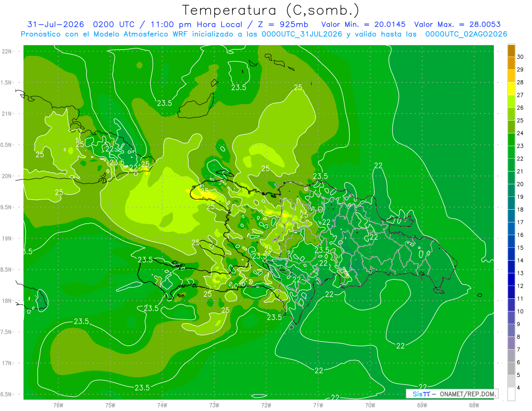This screenshot has width=532, height=411.
Task: Click the dark orange swatch above 30
Action: [511, 51]
